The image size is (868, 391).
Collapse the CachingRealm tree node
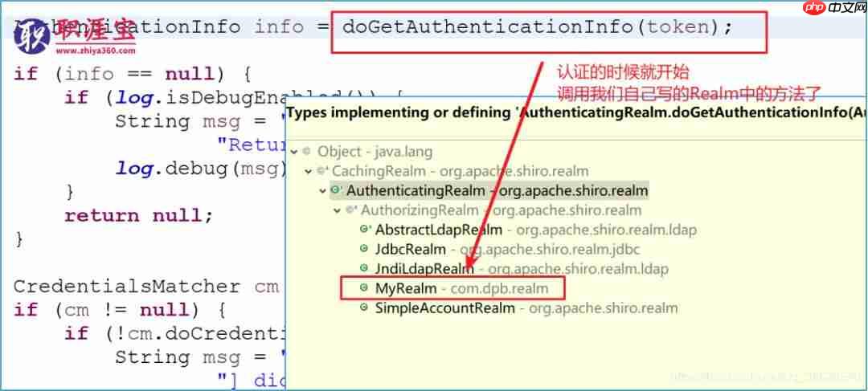pos(309,172)
